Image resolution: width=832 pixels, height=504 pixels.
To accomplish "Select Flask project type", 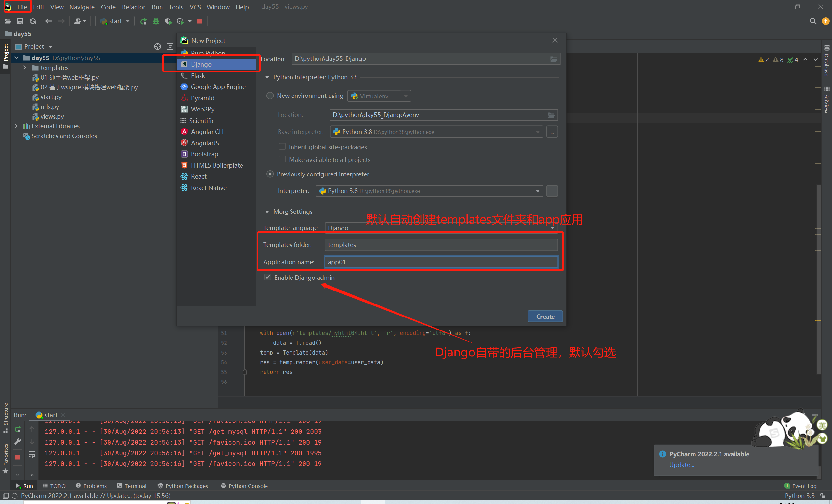I will pyautogui.click(x=198, y=76).
